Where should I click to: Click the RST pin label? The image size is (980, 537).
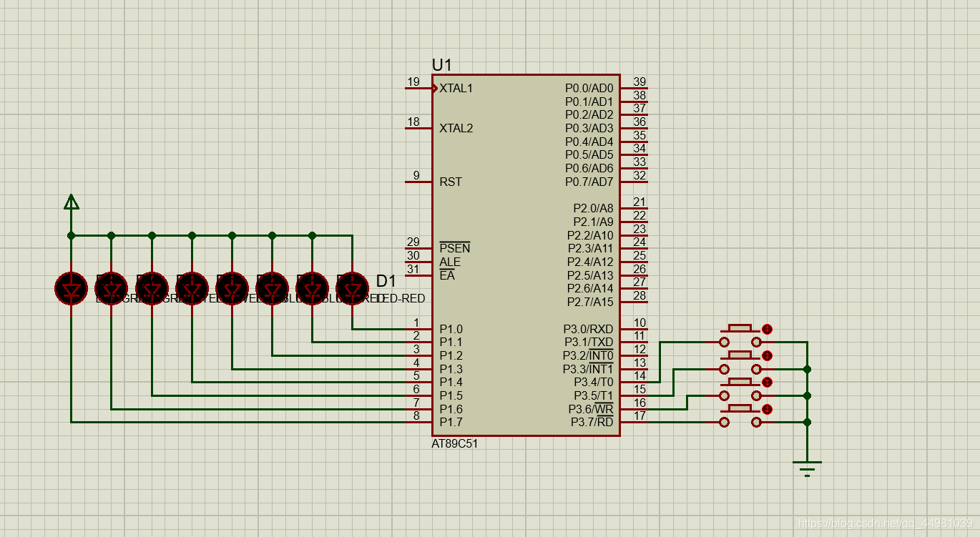pyautogui.click(x=451, y=182)
